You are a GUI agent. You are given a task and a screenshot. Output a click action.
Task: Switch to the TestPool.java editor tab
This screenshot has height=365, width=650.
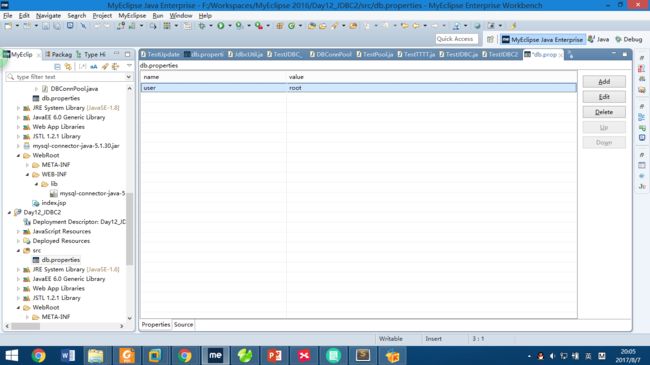[375, 54]
